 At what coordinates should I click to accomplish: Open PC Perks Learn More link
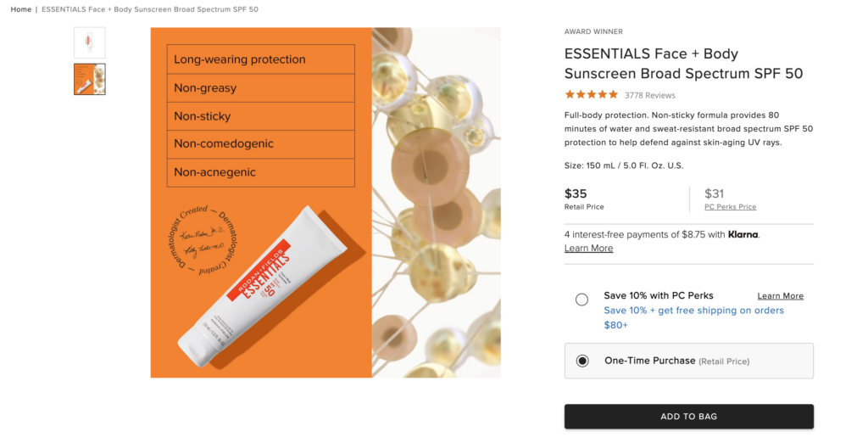tap(781, 296)
